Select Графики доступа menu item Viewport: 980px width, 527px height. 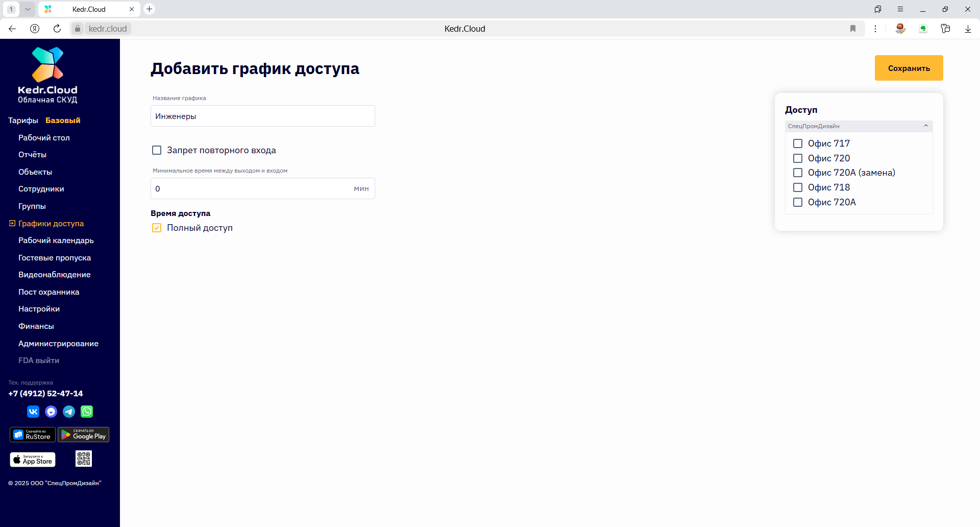click(51, 224)
